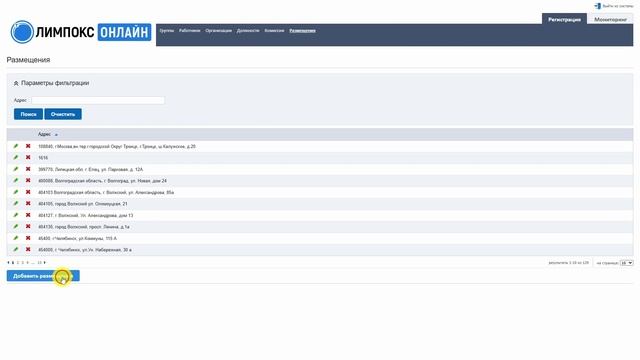Go to previous results page arrow
This screenshot has width=640, height=360.
8,262
